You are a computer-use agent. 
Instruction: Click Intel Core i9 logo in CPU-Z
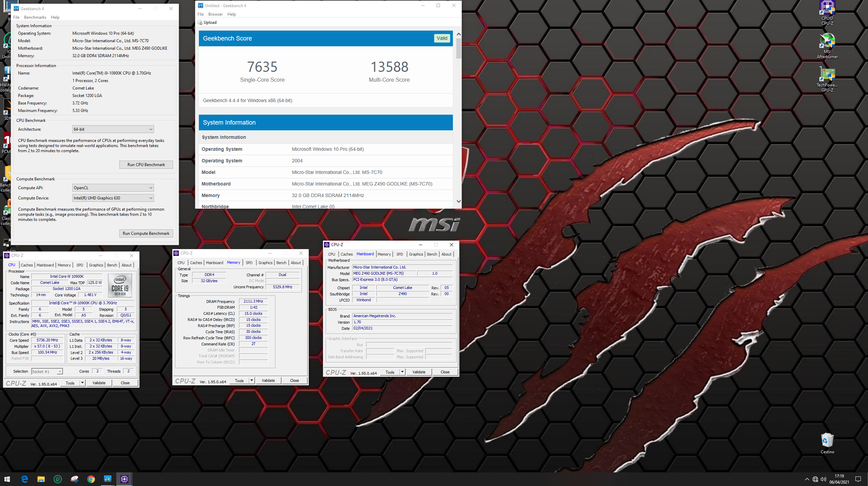[120, 286]
